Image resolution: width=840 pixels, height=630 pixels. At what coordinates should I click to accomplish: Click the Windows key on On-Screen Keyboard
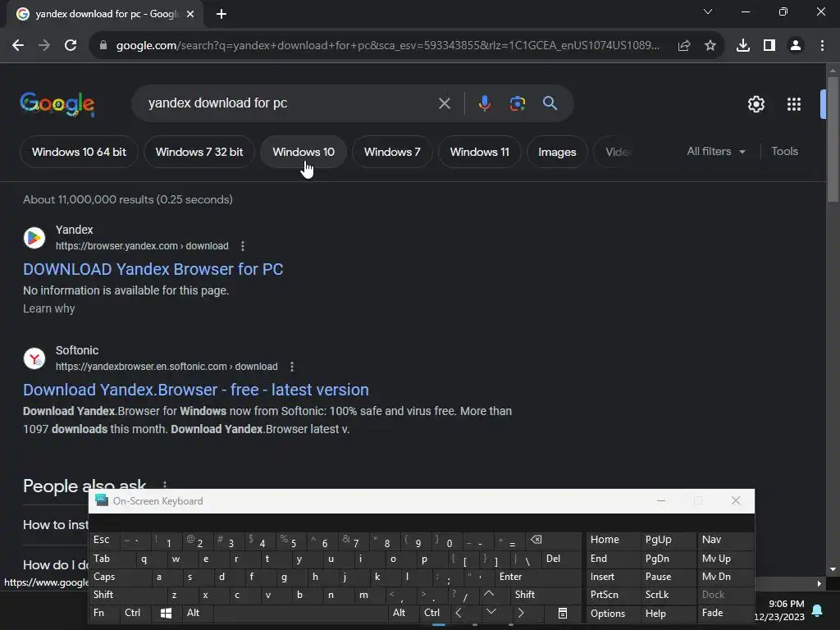(166, 613)
